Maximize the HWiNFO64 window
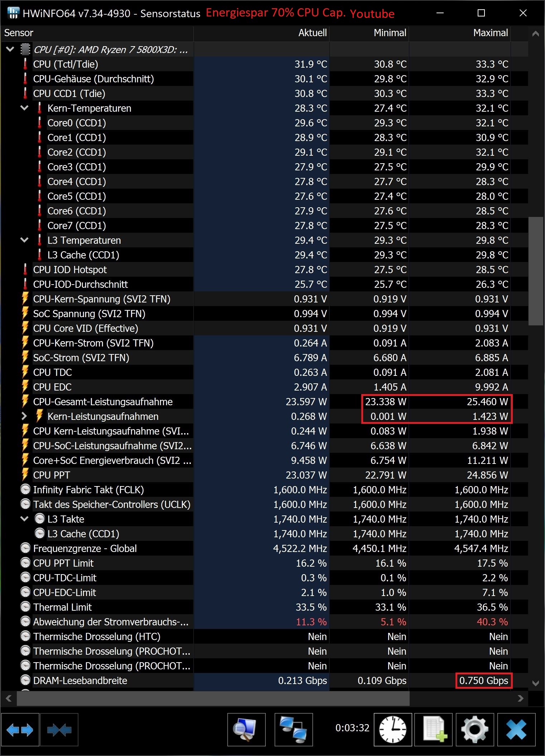Screen dimensions: 545x756 (481, 13)
